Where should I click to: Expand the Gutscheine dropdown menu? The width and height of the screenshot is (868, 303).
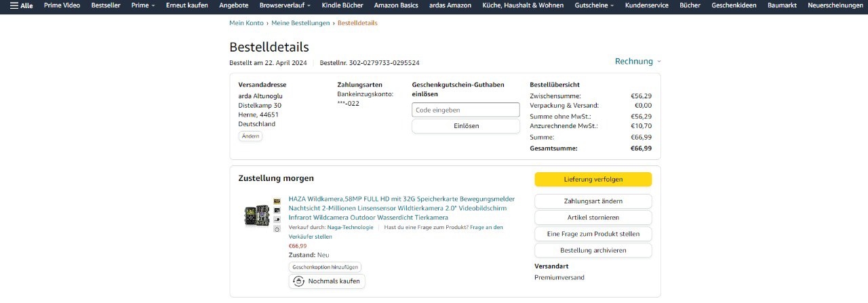(594, 5)
